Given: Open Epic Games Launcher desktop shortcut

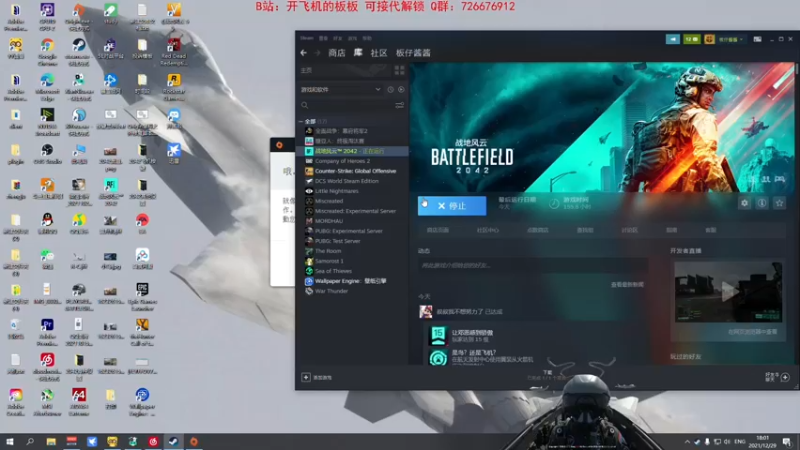Looking at the screenshot, I should [x=142, y=296].
